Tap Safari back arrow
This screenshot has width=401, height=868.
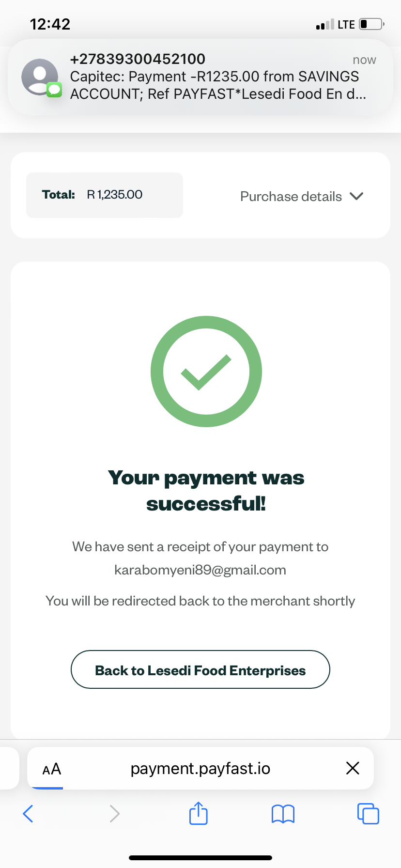click(x=28, y=813)
